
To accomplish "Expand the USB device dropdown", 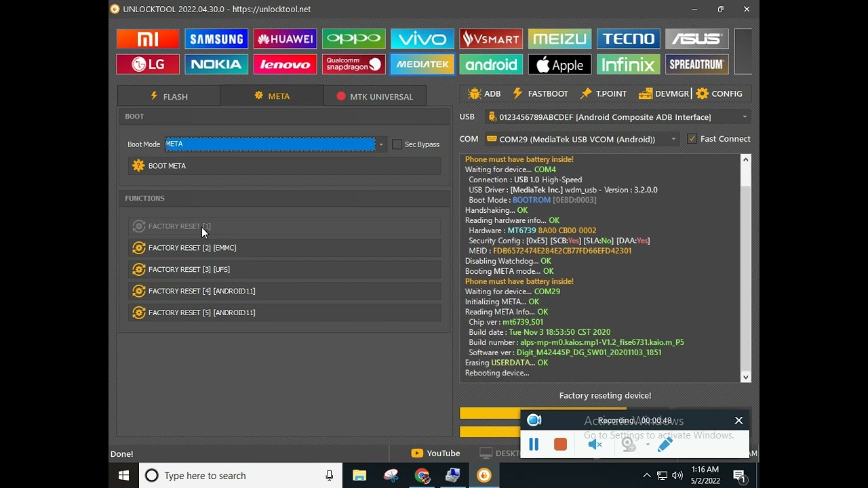I will pos(745,117).
